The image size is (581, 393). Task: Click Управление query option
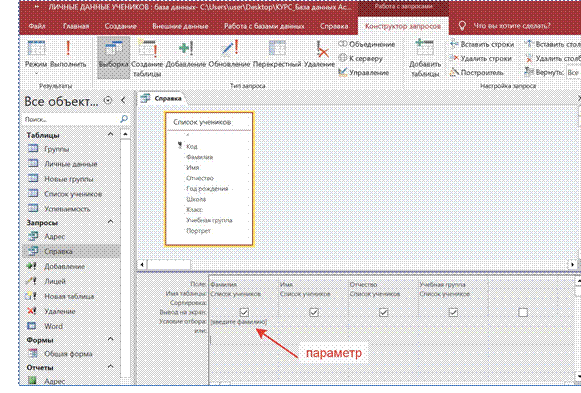pos(364,72)
